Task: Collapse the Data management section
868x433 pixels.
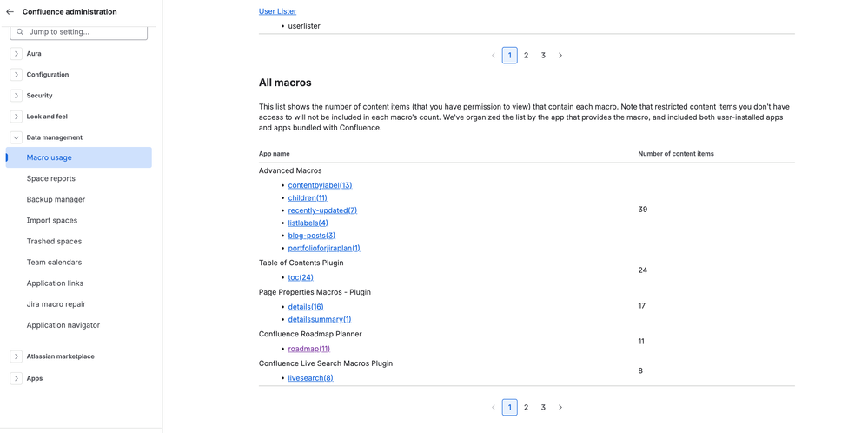Action: click(x=17, y=137)
